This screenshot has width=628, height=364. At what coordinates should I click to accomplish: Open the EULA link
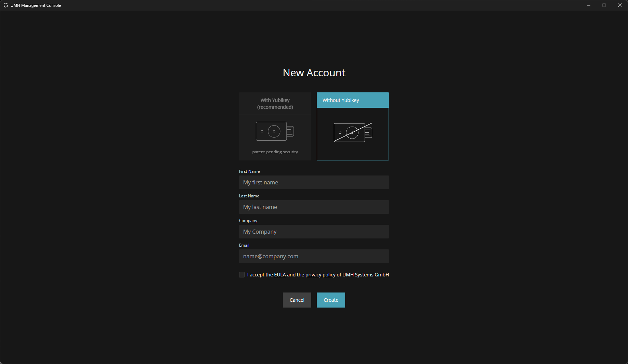click(x=280, y=275)
